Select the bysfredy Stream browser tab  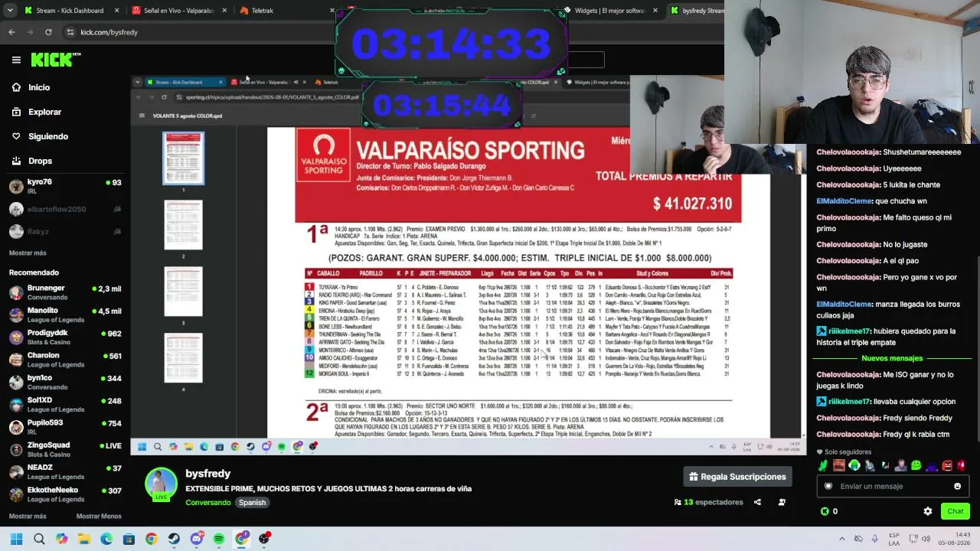697,11
